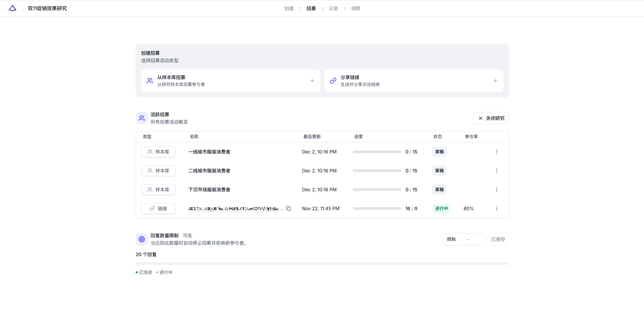Click the 样本库 tag of 一线城市服装消费者
Viewport: 644px width, 312px height.
point(158,152)
